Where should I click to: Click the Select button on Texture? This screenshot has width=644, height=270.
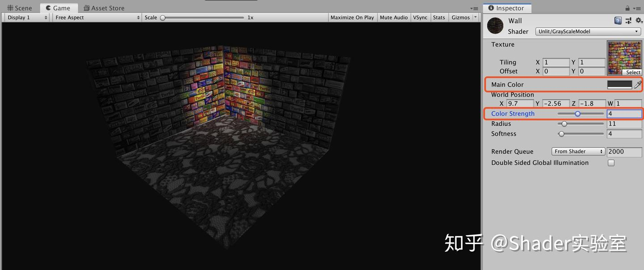[x=633, y=72]
